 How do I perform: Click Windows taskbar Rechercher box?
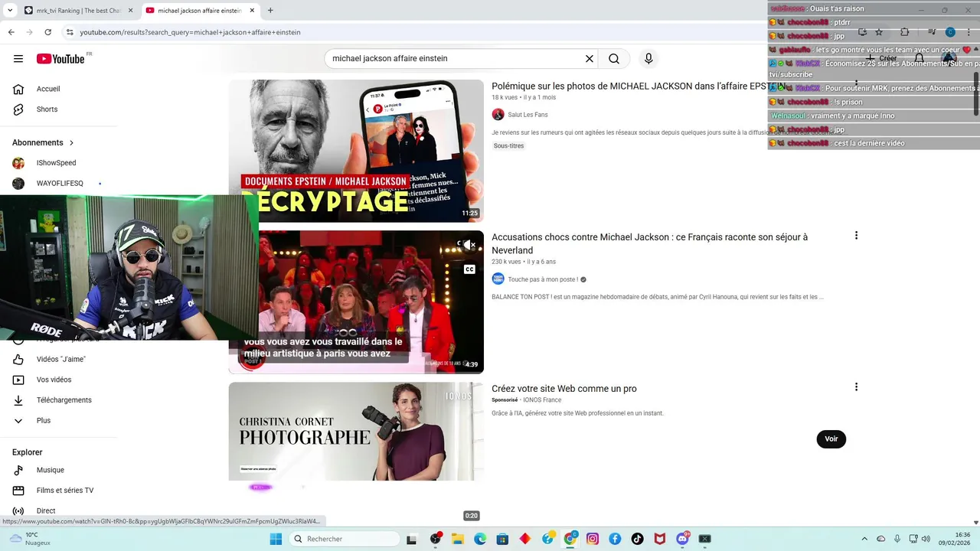[x=345, y=539]
